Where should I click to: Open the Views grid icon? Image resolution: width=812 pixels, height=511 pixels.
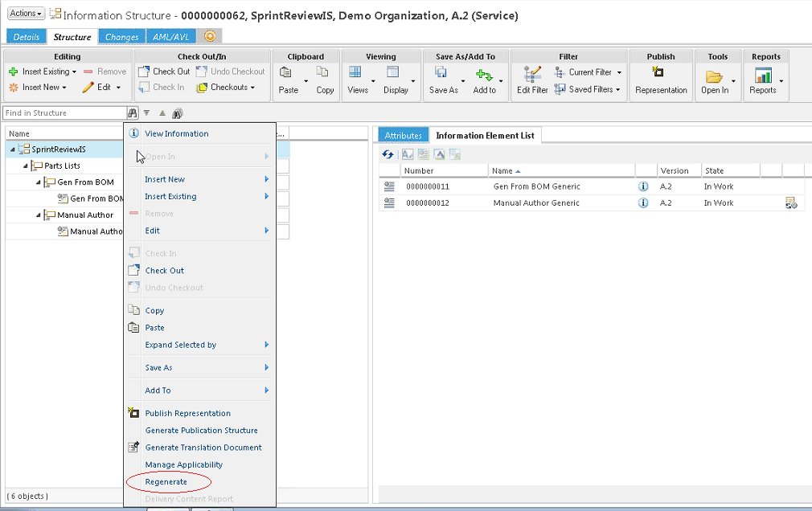(x=355, y=72)
